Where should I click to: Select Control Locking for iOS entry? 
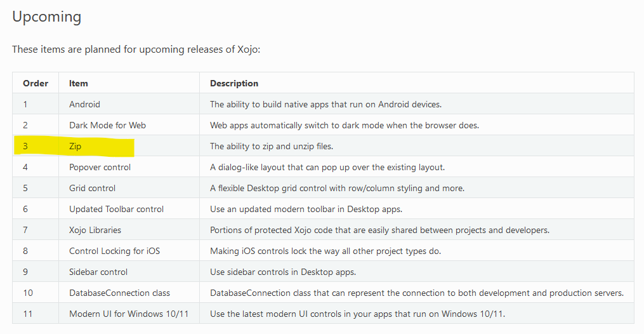tap(115, 251)
